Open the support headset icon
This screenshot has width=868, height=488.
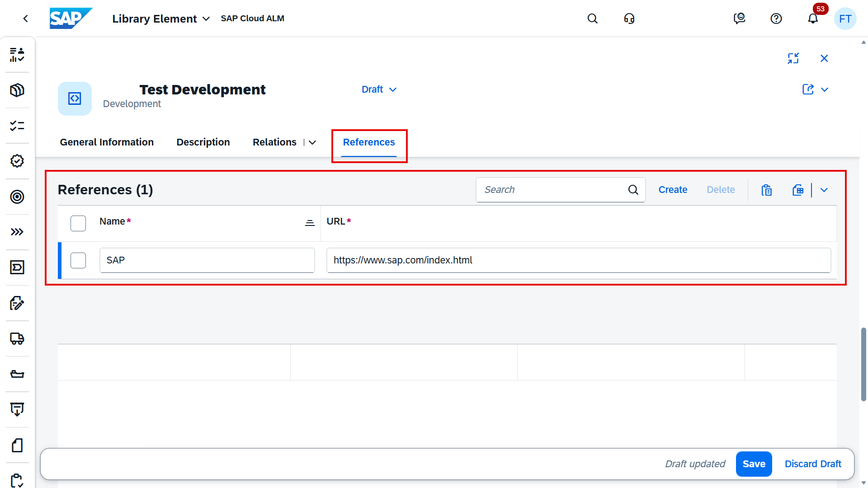[x=629, y=19]
